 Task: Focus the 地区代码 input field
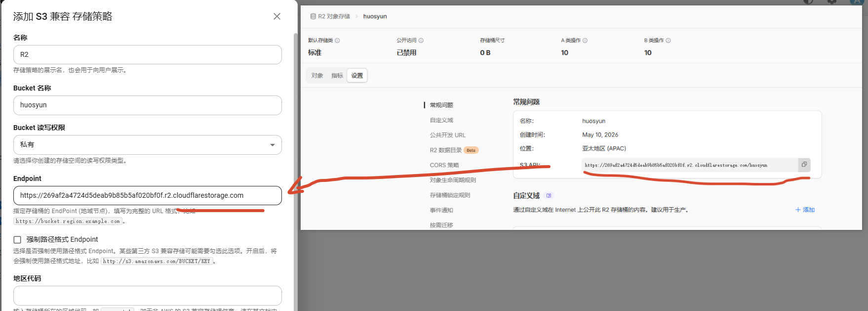coord(148,296)
